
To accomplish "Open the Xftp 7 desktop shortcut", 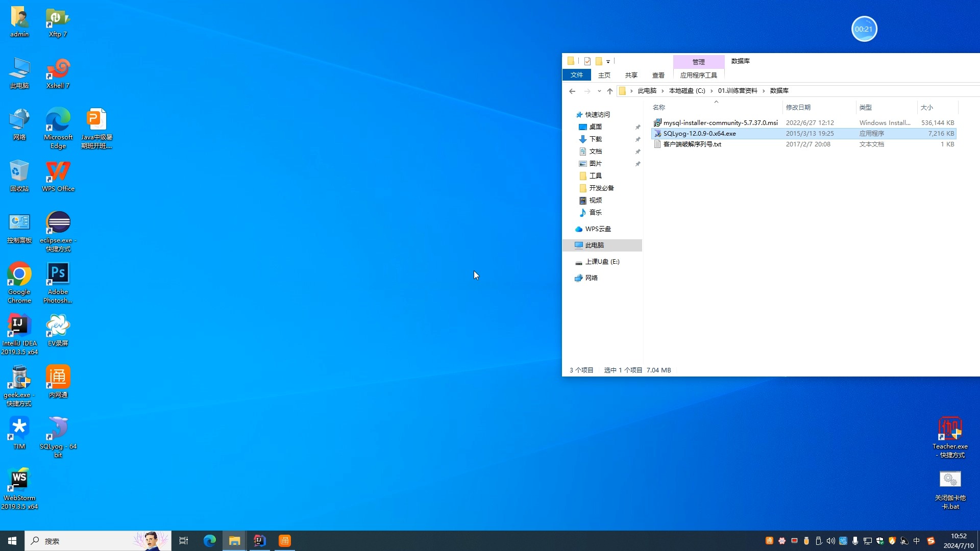I will click(58, 22).
